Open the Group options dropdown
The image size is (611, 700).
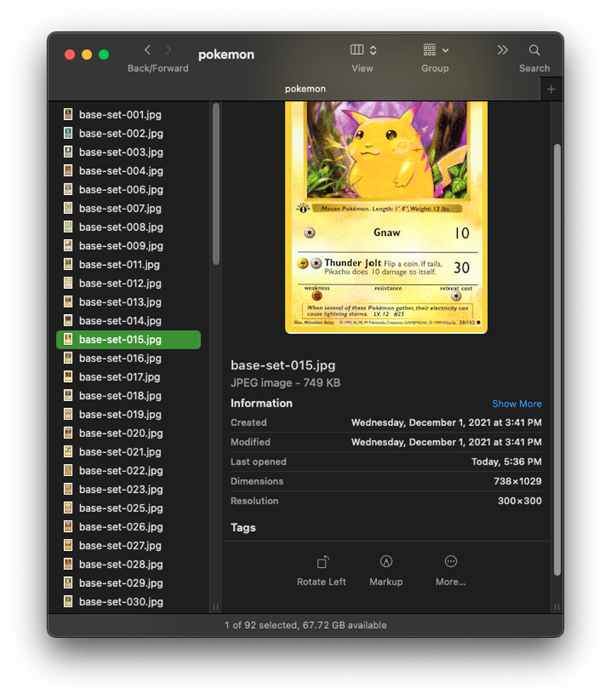[435, 50]
